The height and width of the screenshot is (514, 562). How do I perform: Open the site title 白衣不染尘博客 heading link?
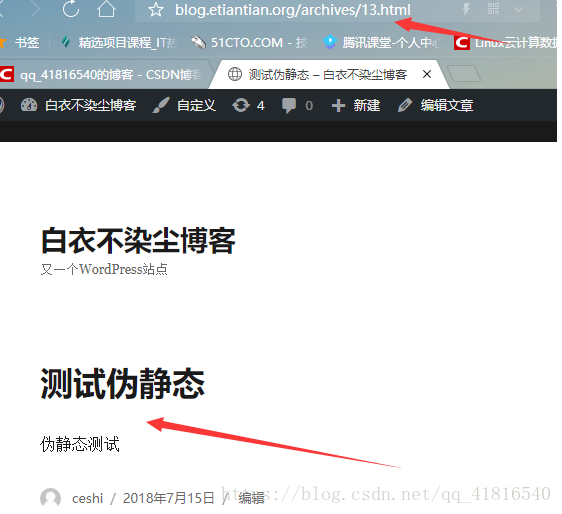tap(138, 241)
